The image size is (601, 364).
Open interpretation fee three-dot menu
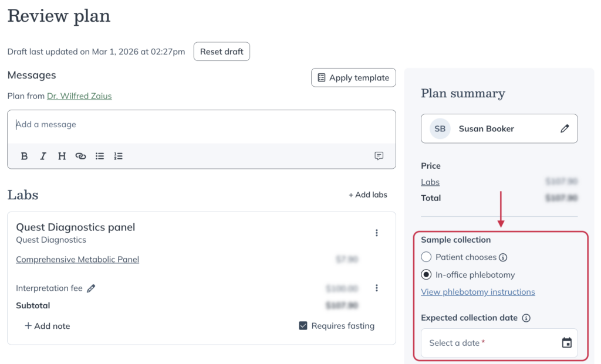click(x=377, y=288)
